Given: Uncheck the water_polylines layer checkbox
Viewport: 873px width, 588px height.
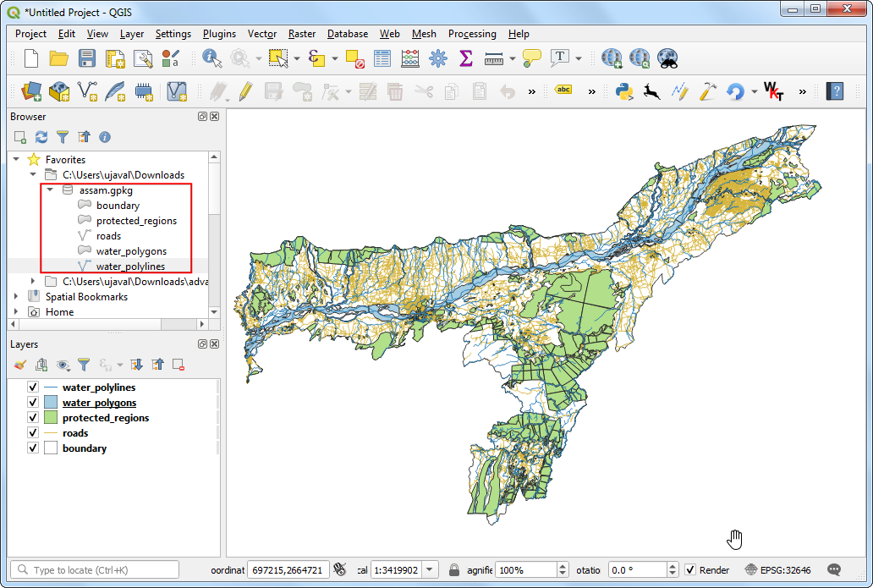Looking at the screenshot, I should click(x=33, y=387).
